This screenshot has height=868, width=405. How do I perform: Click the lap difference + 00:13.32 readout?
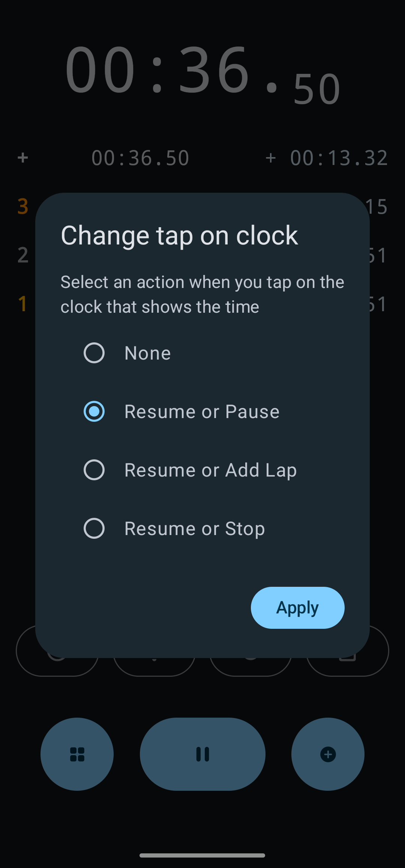click(327, 158)
